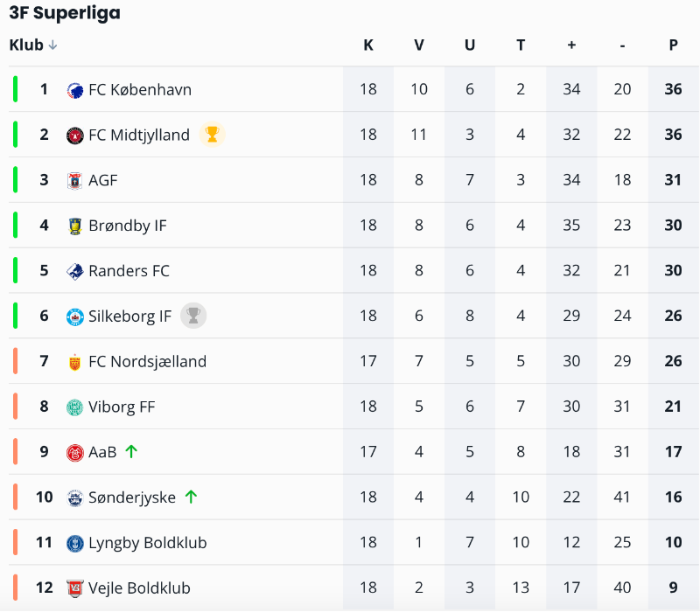Click the FC København club crest

[x=75, y=91]
